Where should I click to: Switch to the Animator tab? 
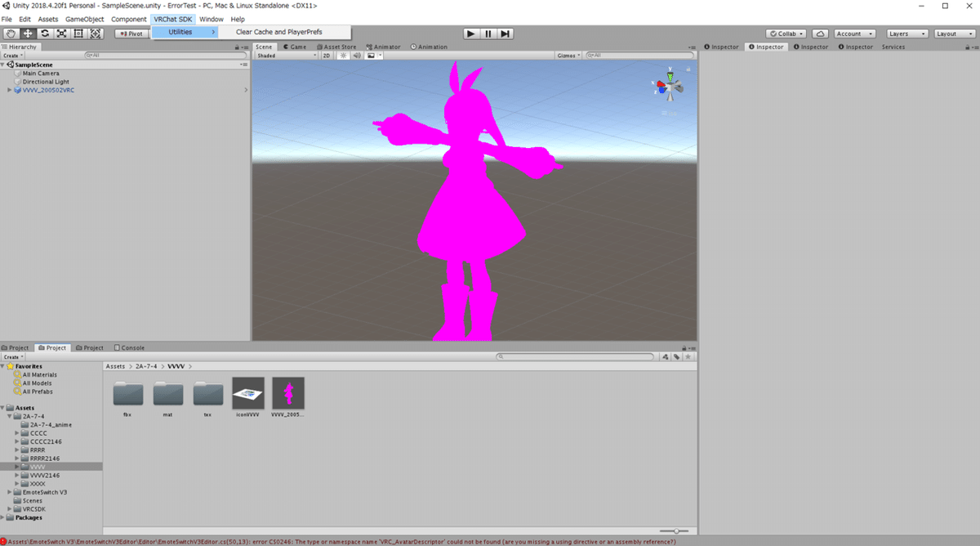(383, 47)
